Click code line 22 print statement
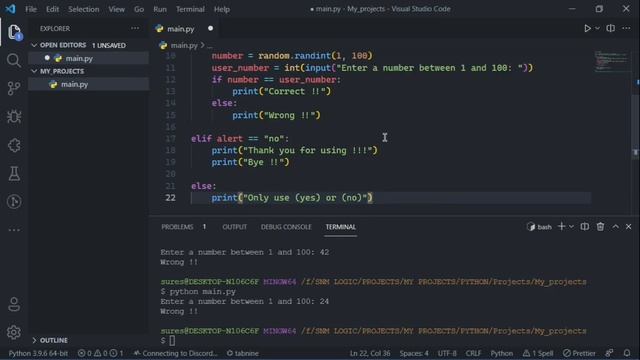This screenshot has height=360, width=640. click(292, 198)
